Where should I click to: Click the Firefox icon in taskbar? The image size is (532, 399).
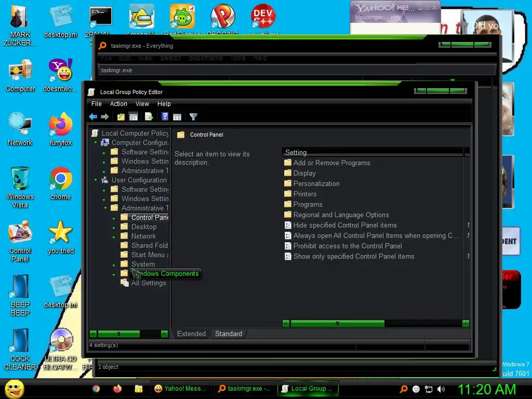[x=117, y=389]
